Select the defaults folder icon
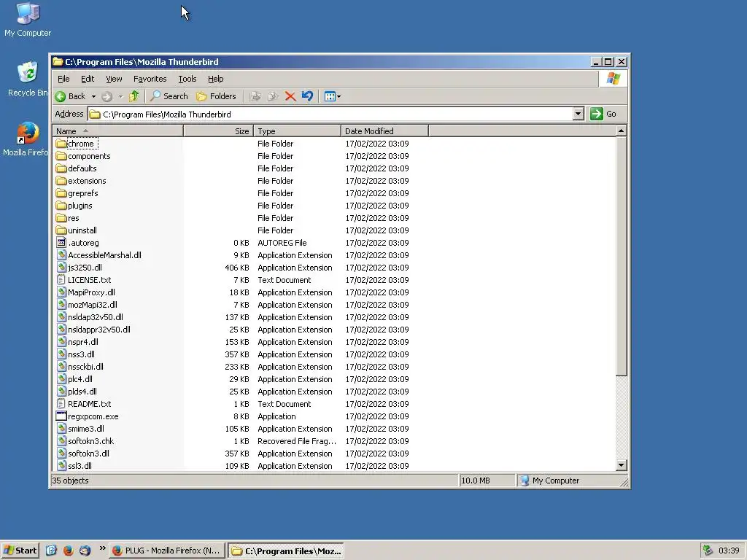This screenshot has width=747, height=560. (x=61, y=168)
